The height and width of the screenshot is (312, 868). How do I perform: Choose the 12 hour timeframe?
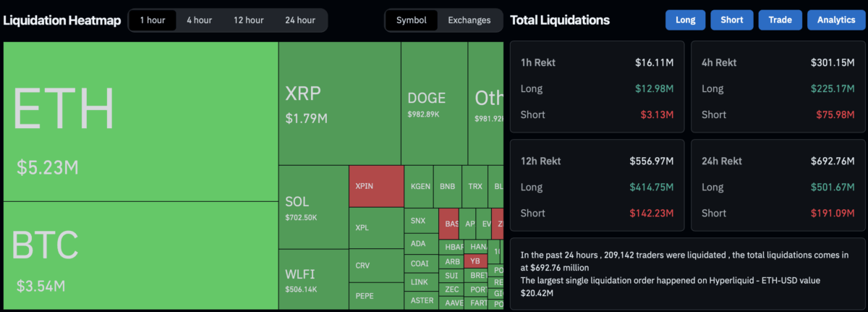(x=248, y=20)
